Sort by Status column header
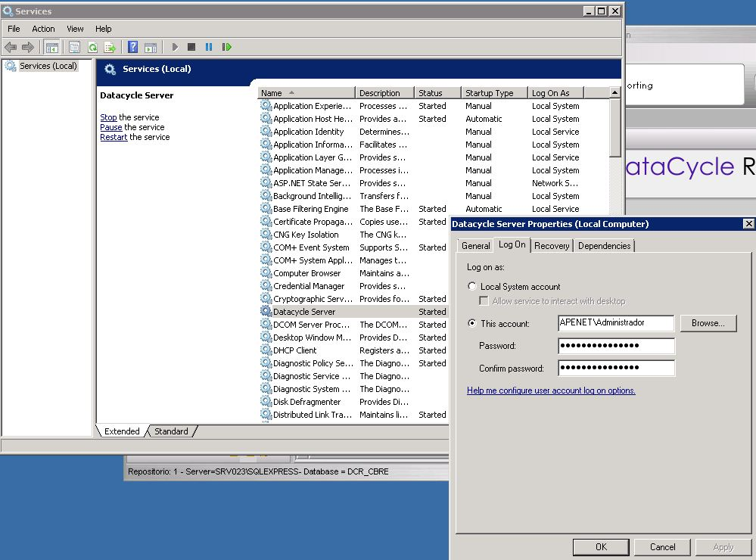 (437, 92)
